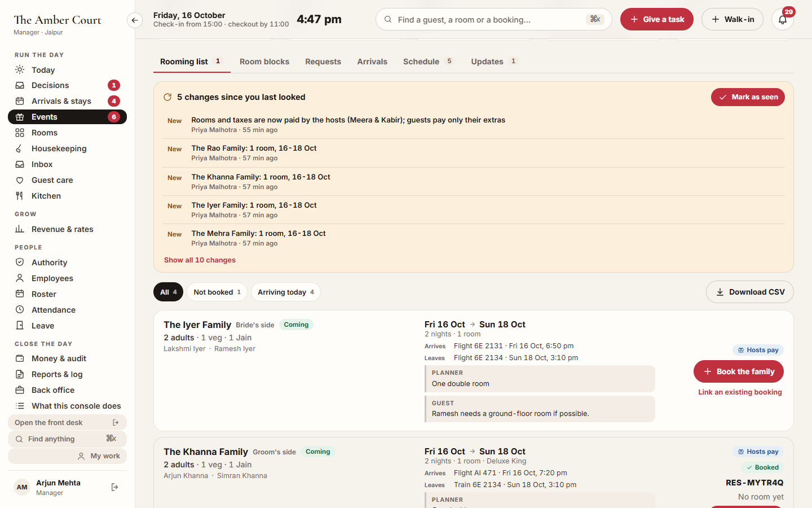Viewport: 812px width, 508px height.
Task: Focus the guest, room or booking search
Action: click(x=494, y=19)
